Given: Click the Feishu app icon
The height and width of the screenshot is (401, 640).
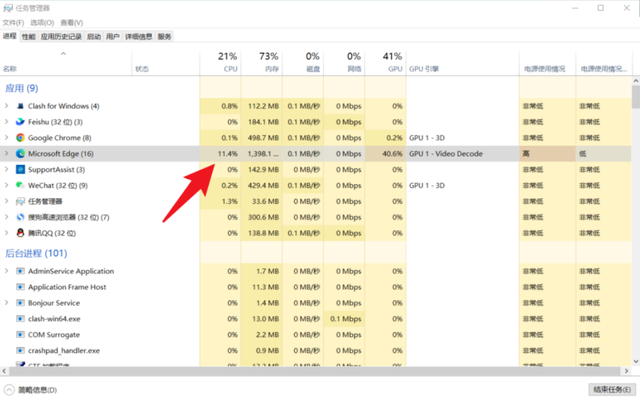Looking at the screenshot, I should pos(20,122).
